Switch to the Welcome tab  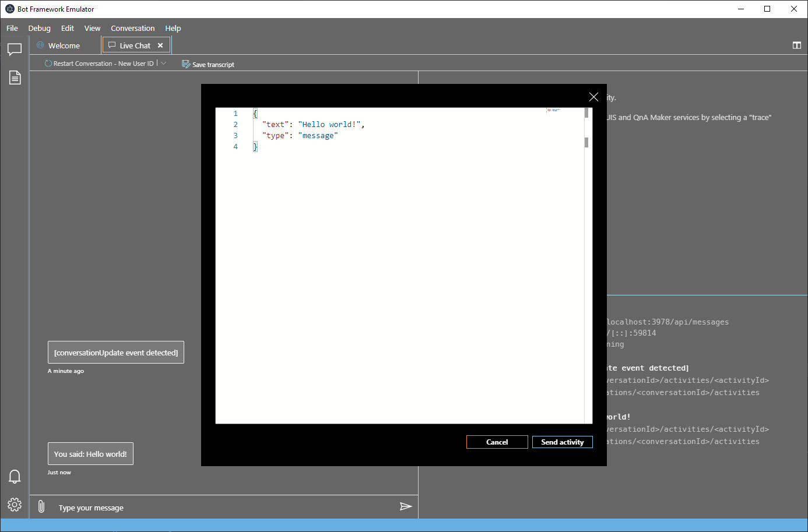pos(65,45)
